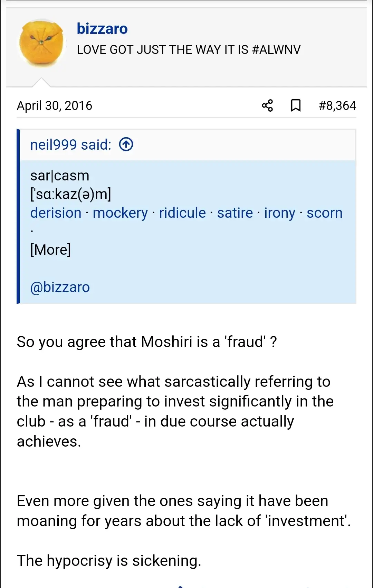The image size is (373, 588).
Task: Click the "irony" synonym link
Action: [x=280, y=213]
